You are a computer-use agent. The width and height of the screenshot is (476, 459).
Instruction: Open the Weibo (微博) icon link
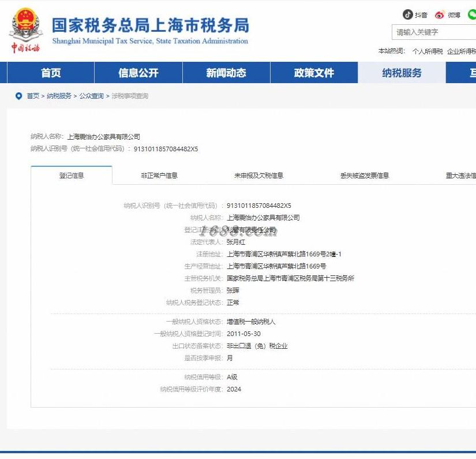tap(439, 14)
